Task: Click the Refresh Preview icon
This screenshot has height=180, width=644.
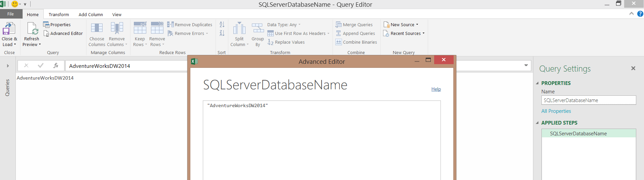Action: [32, 29]
